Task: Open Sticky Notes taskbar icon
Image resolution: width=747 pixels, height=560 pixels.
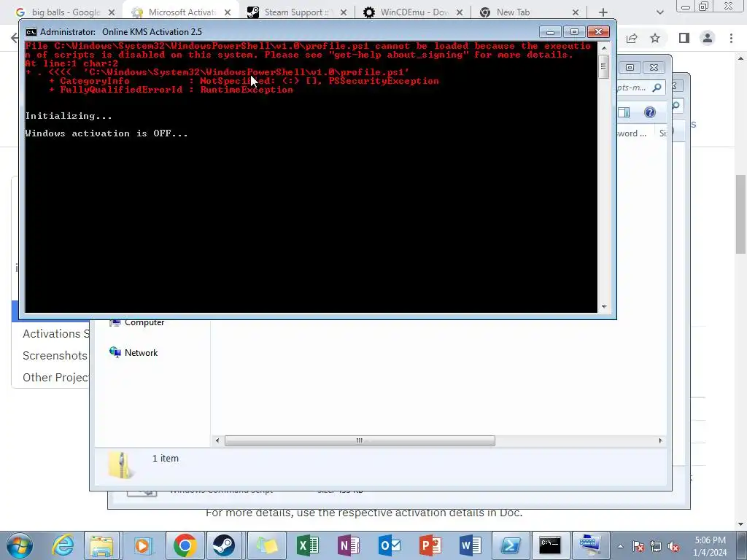Action: [x=267, y=545]
